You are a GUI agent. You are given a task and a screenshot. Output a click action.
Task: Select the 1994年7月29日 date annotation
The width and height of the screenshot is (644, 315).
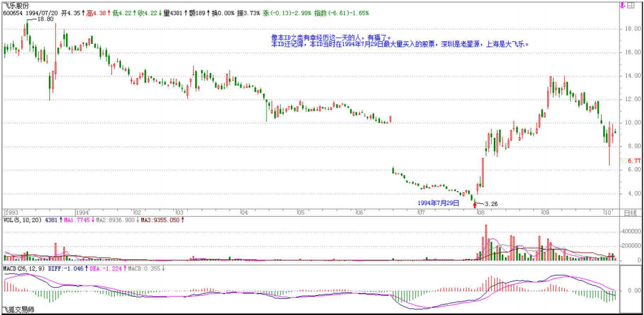pos(439,203)
